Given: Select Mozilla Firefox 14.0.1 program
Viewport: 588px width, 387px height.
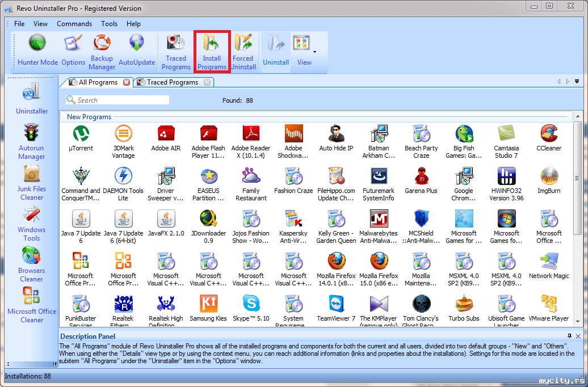Looking at the screenshot, I should 336,269.
